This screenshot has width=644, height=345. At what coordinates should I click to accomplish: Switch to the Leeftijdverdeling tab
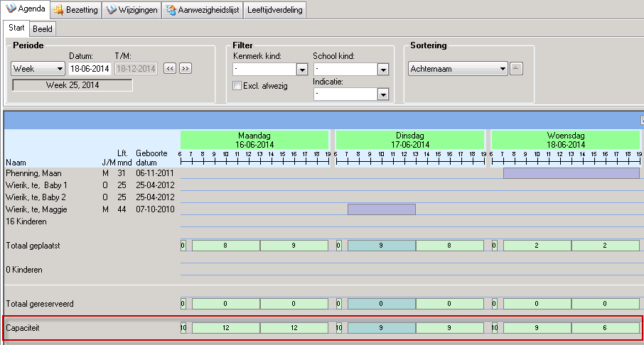274,10
